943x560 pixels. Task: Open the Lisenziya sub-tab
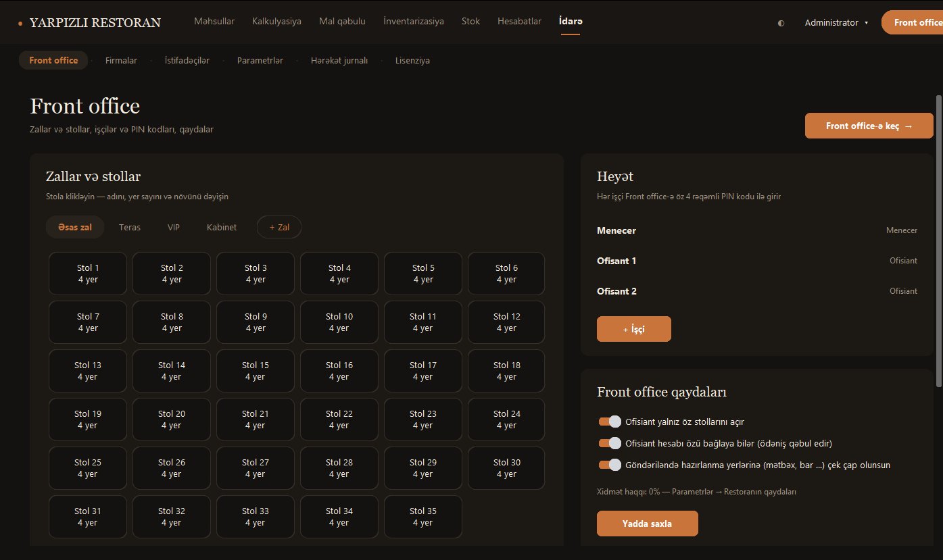[412, 61]
